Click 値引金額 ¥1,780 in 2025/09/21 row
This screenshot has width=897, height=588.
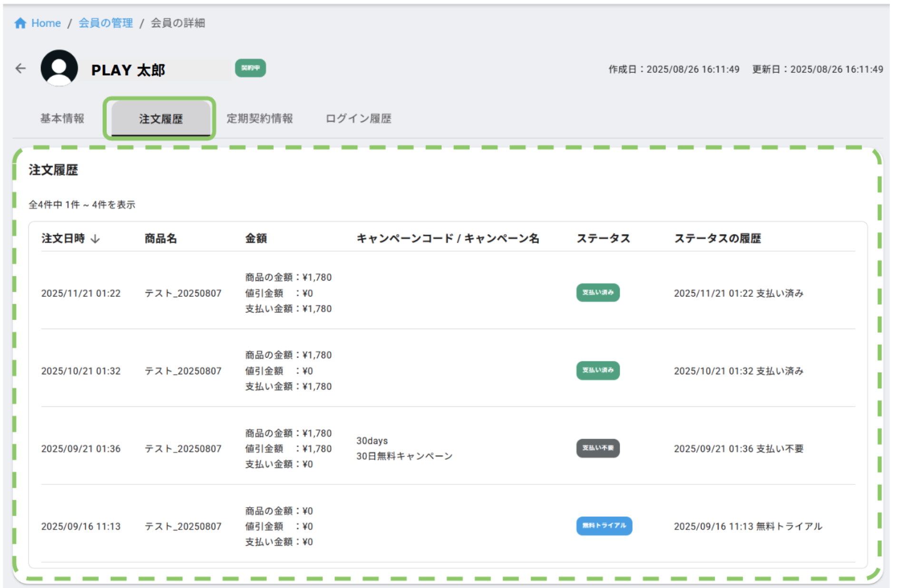[288, 449]
